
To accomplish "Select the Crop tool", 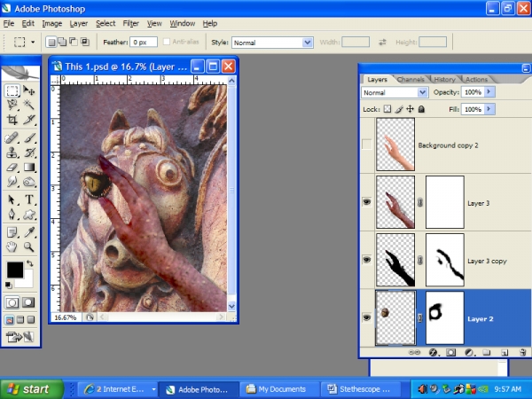I will coord(12,120).
